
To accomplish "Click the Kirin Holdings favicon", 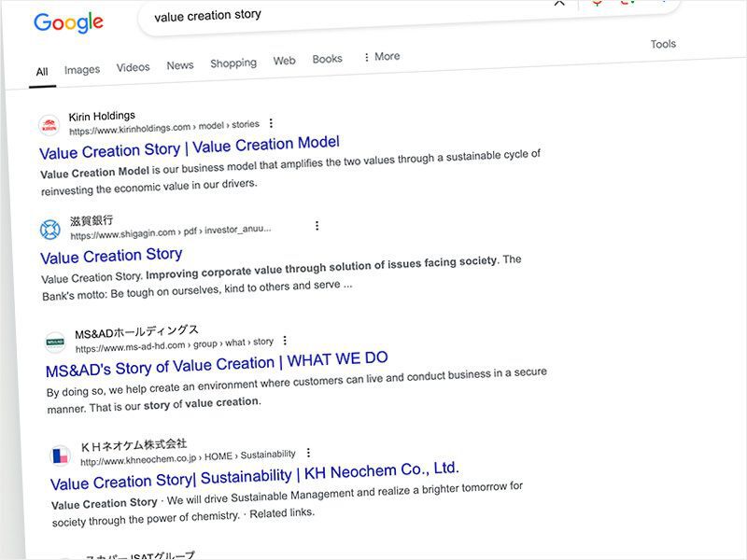I will click(49, 125).
